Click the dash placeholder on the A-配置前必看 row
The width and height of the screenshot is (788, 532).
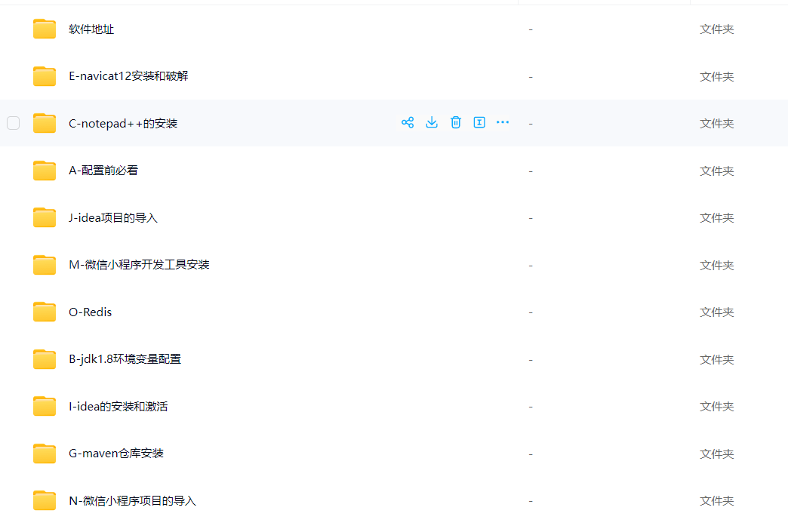point(531,170)
